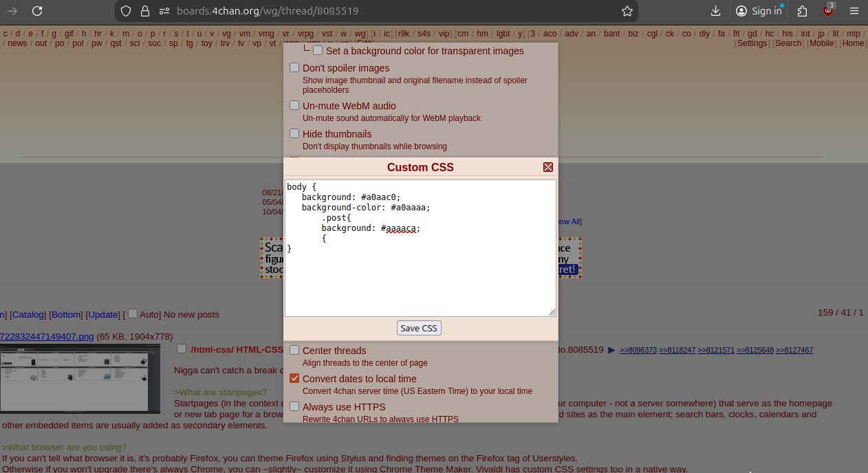Open the /vrpg/ board link

305,33
